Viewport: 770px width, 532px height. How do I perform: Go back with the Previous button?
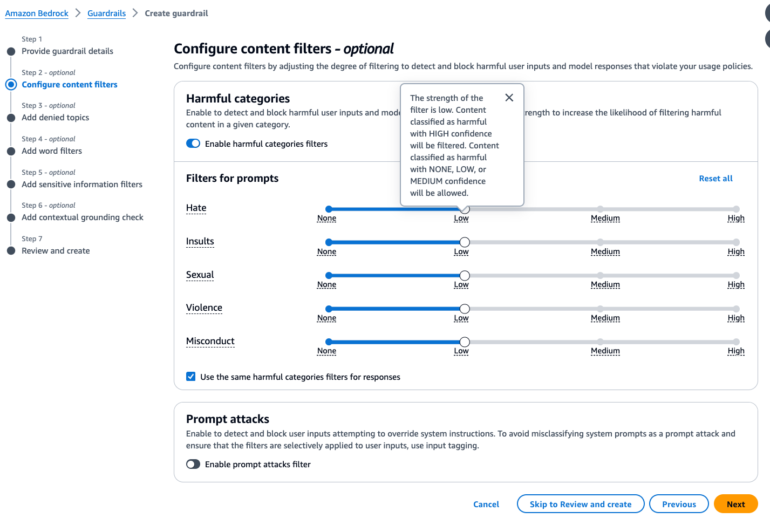[x=679, y=504]
